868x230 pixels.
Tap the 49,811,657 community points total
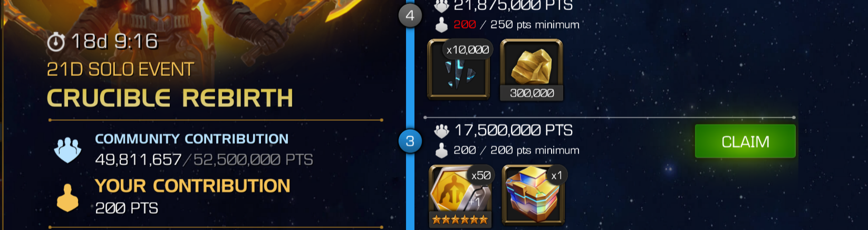click(138, 160)
